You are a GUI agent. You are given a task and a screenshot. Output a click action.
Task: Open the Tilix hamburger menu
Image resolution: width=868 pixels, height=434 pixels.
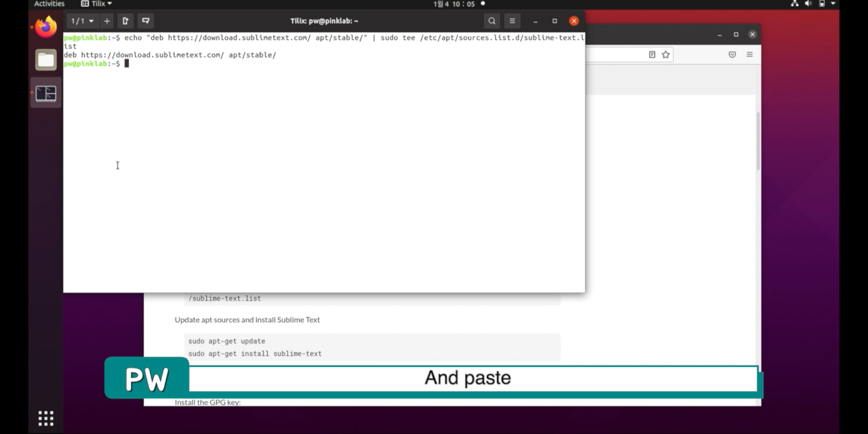[512, 21]
